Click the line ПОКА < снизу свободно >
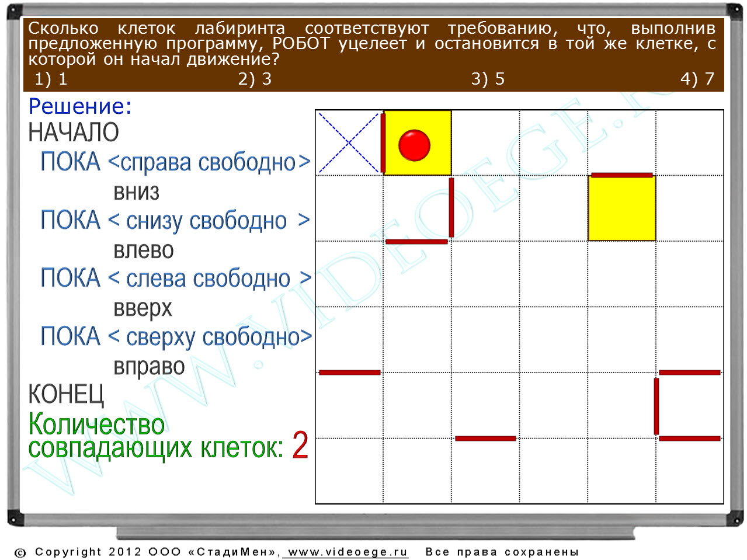The height and width of the screenshot is (560, 747). point(175,220)
